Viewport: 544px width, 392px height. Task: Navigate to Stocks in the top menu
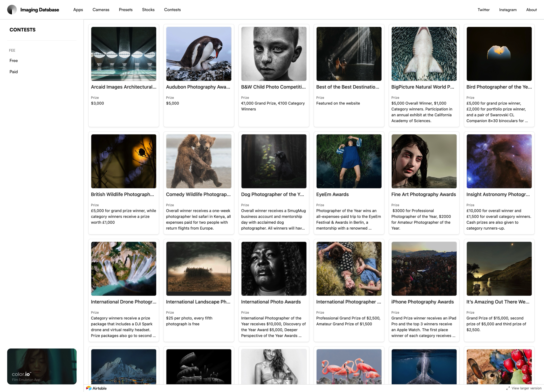[x=148, y=10]
